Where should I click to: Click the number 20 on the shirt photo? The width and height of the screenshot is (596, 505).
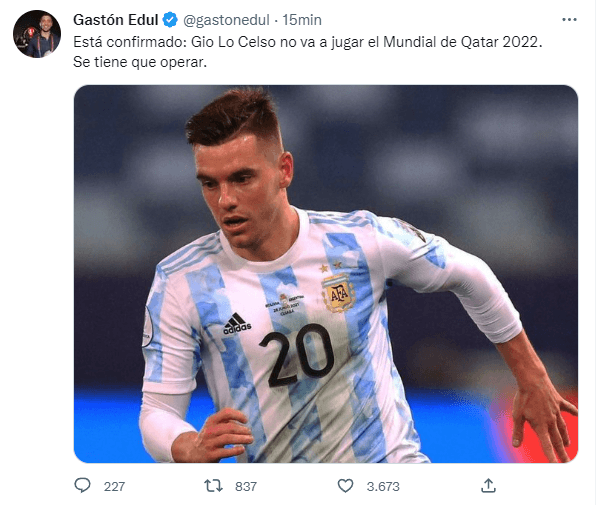297,355
